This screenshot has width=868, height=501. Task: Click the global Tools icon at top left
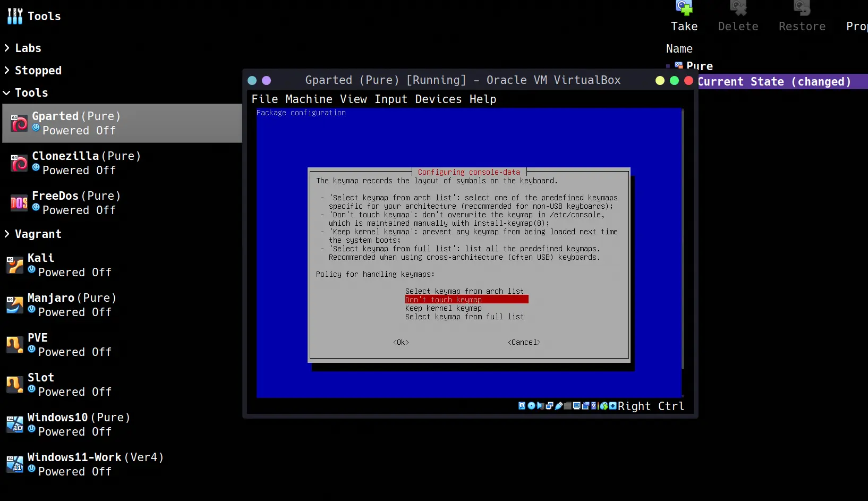tap(15, 16)
